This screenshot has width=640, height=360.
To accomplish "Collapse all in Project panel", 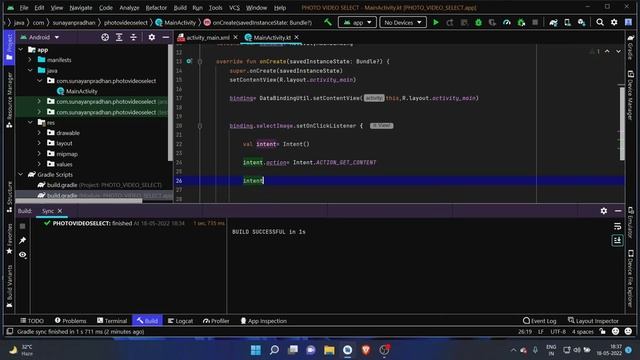I will 133,37.
